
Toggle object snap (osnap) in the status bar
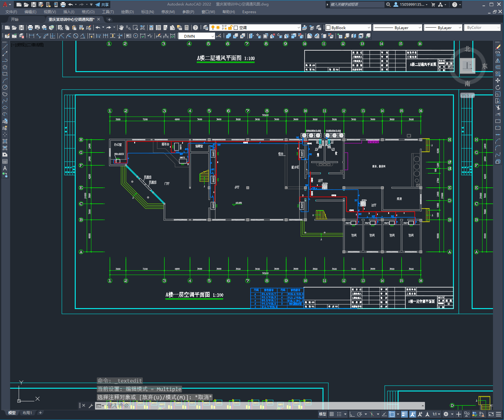pos(392,414)
